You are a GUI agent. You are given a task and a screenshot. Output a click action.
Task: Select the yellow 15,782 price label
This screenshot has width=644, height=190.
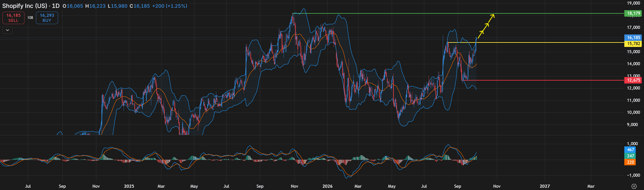click(633, 44)
